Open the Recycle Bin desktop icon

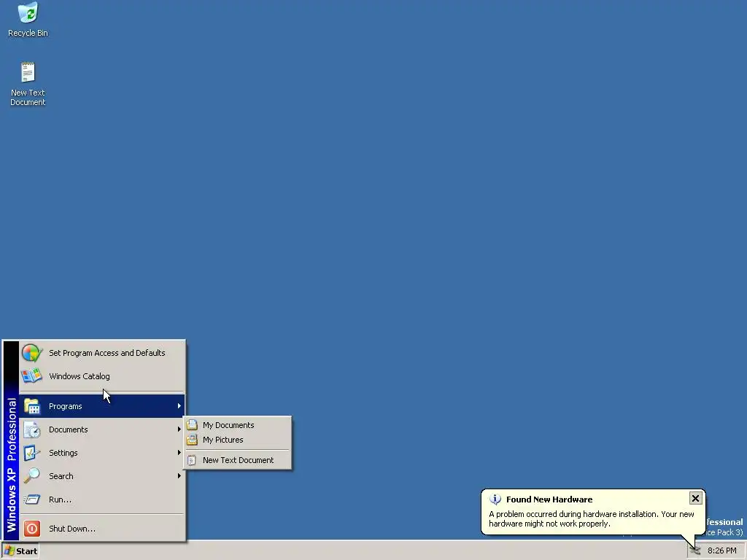click(x=28, y=20)
